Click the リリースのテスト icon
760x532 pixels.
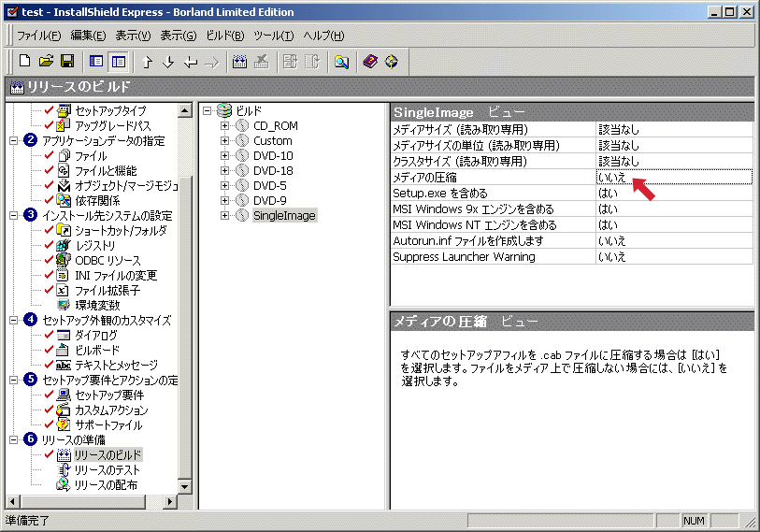64,469
